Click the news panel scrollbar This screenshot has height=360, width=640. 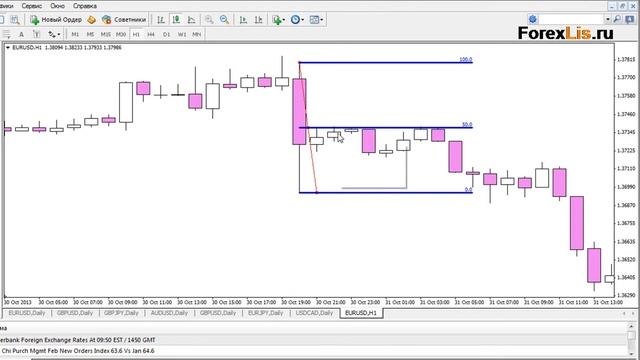pyautogui.click(x=631, y=340)
